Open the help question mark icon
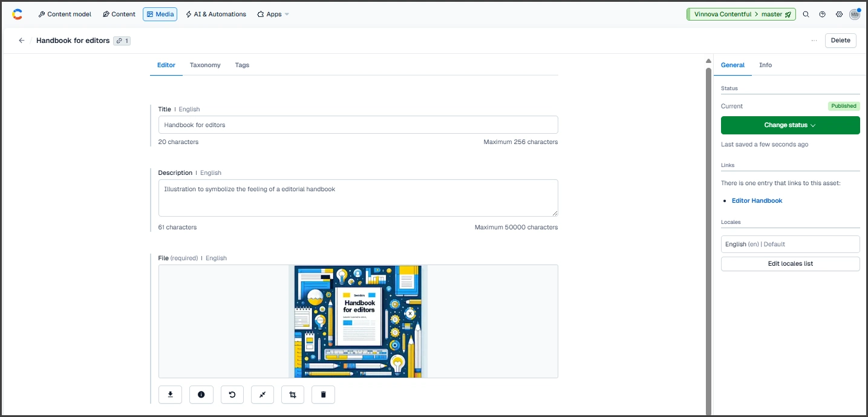The width and height of the screenshot is (868, 417). point(822,14)
